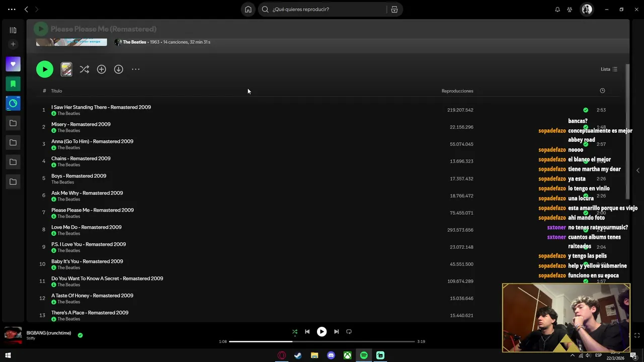Open the first sidebar folder

coord(13,123)
